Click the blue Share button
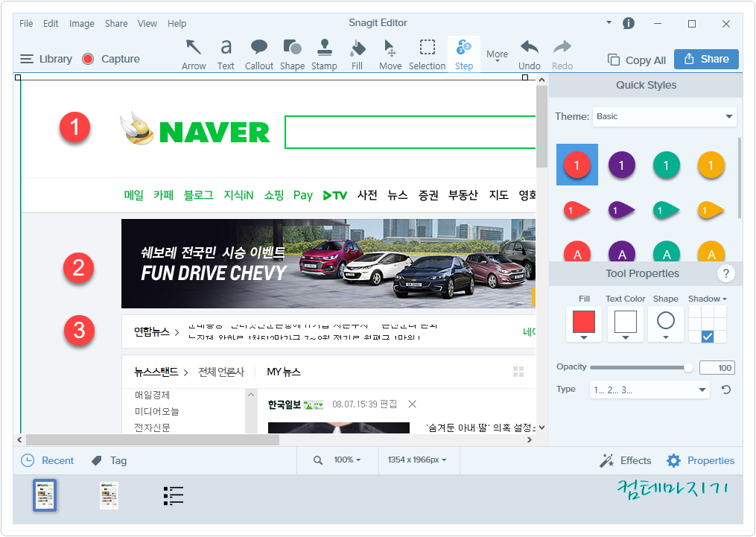Screen dimensions: 756x537 (x=706, y=60)
